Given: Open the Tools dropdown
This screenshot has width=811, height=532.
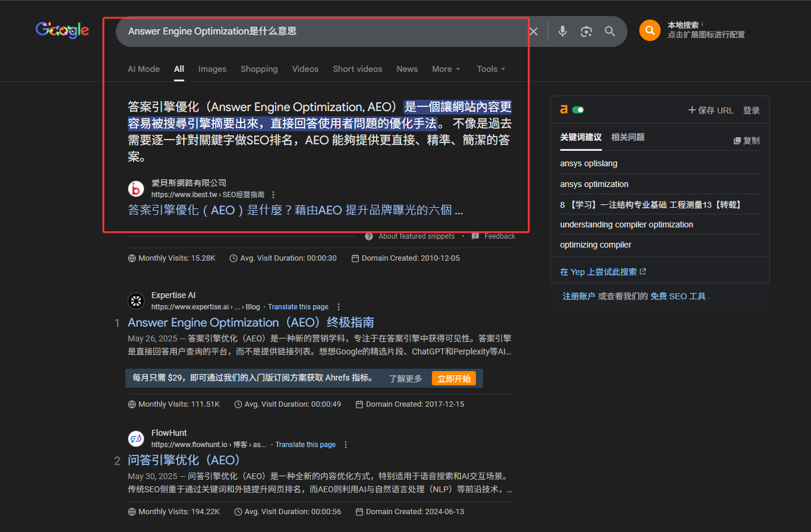Looking at the screenshot, I should pyautogui.click(x=491, y=69).
